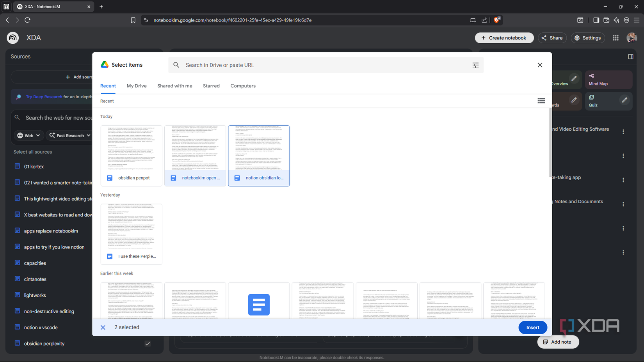This screenshot has width=644, height=362.
Task: Click the Create notebook button
Action: (x=504, y=38)
